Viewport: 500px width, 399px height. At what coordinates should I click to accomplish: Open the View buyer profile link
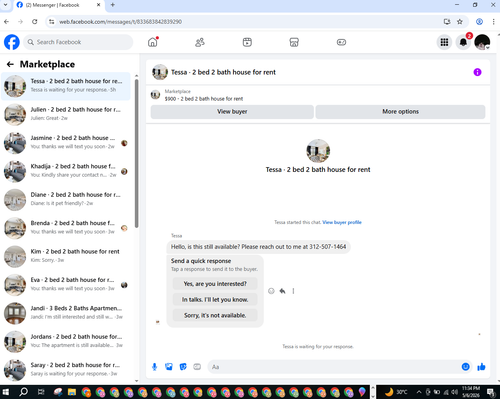click(x=342, y=222)
